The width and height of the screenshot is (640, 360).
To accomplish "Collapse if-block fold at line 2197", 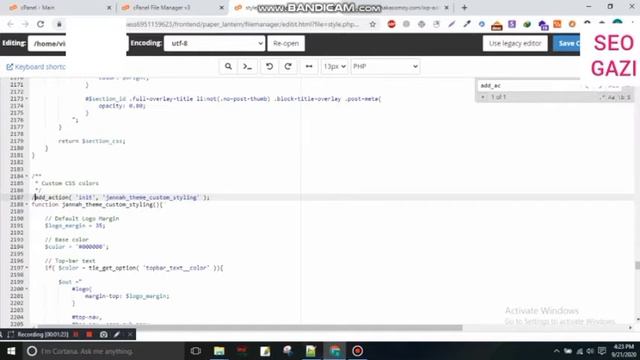I will click(x=27, y=268).
